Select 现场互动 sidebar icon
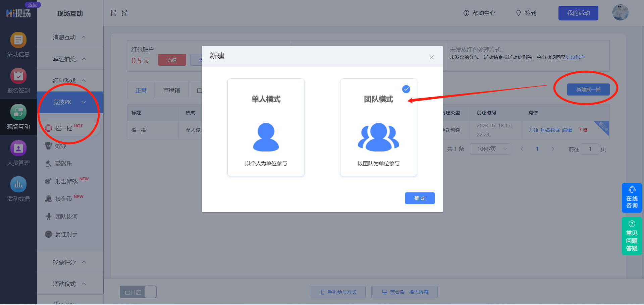 (x=18, y=112)
